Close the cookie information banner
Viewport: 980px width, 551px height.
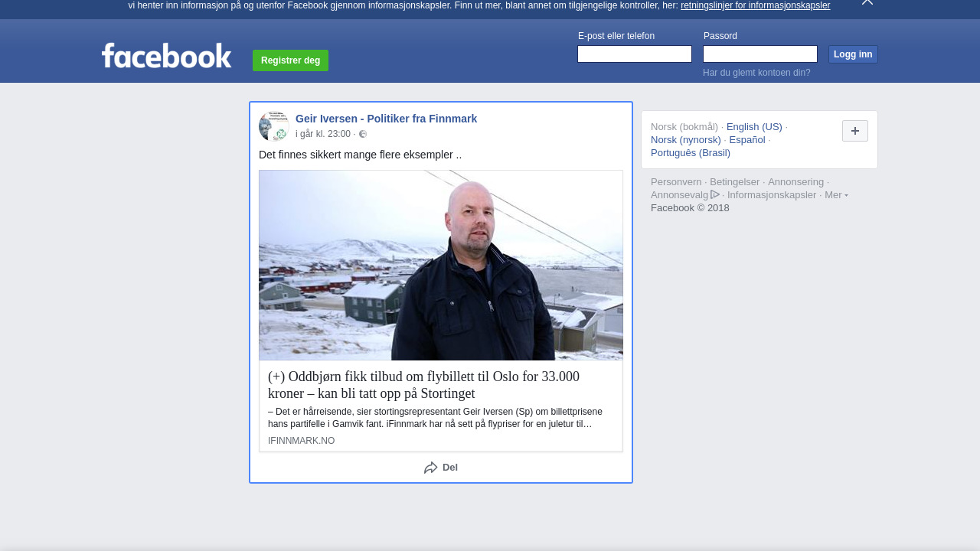click(867, 2)
